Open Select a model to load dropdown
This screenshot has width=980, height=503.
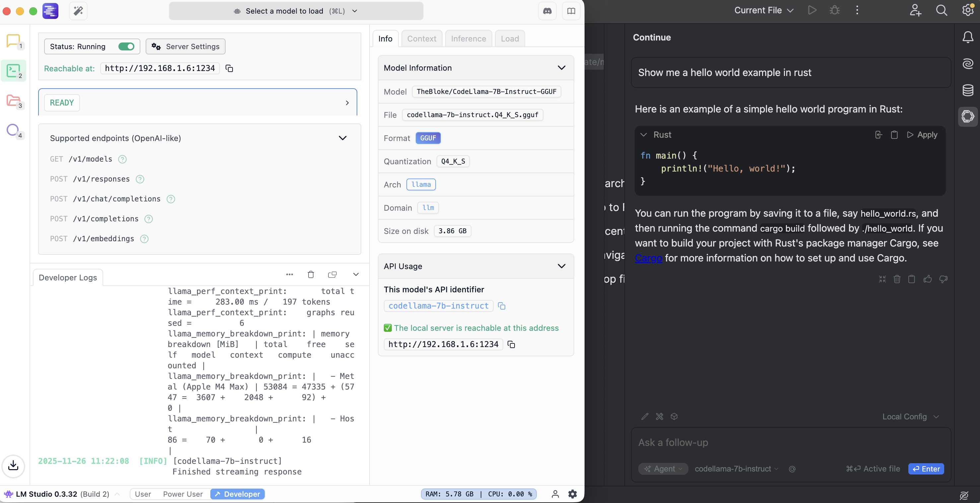pos(296,11)
